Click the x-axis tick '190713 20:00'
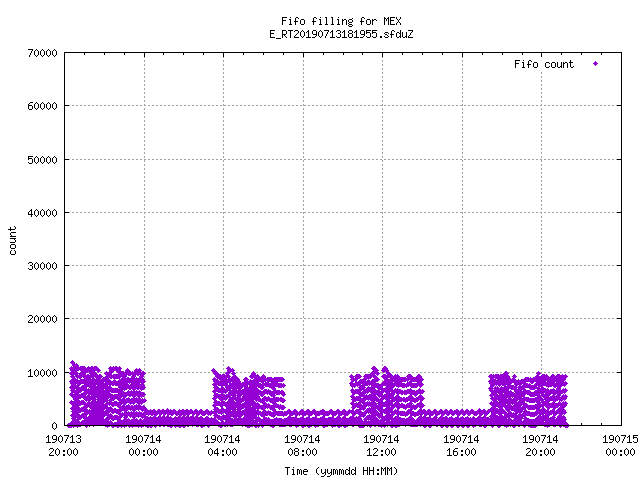This screenshot has height=480, width=640. [x=64, y=446]
